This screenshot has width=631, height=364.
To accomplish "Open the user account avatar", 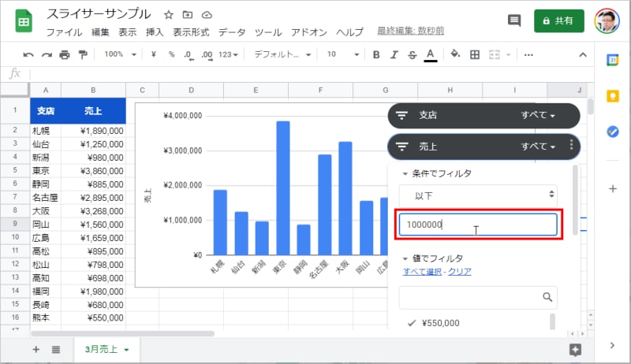I will [607, 21].
